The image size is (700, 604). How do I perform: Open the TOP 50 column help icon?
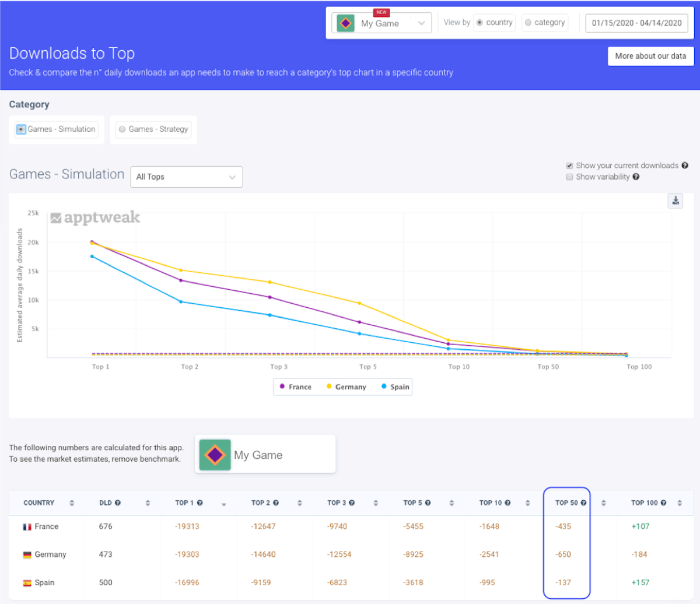[x=583, y=502]
